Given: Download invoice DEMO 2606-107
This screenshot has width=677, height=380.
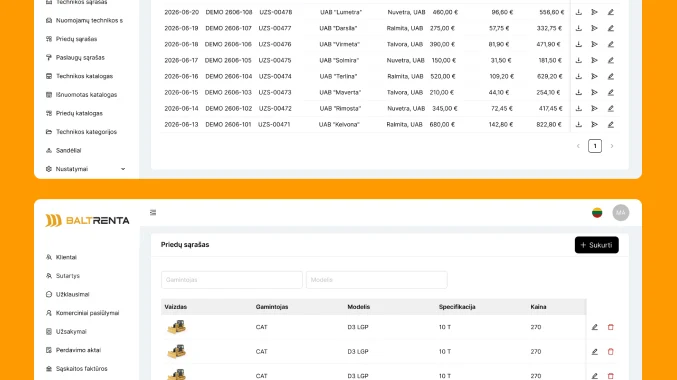Looking at the screenshot, I should [x=579, y=28].
